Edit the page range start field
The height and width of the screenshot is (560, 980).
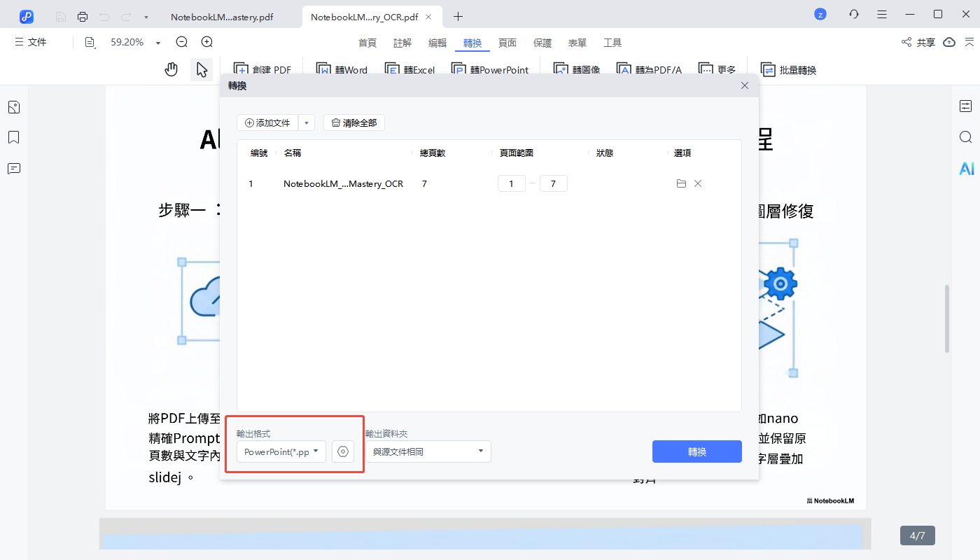(x=511, y=183)
